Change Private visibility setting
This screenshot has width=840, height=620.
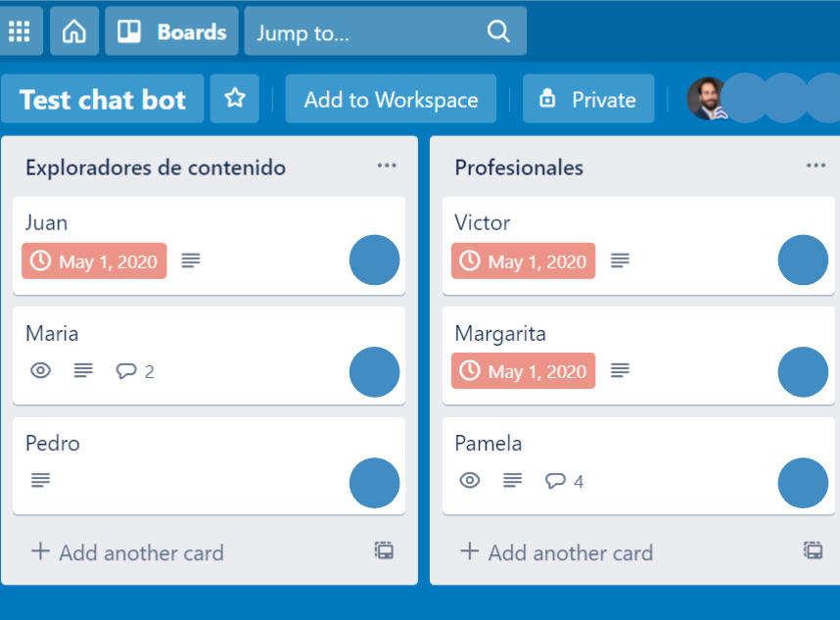tap(587, 99)
